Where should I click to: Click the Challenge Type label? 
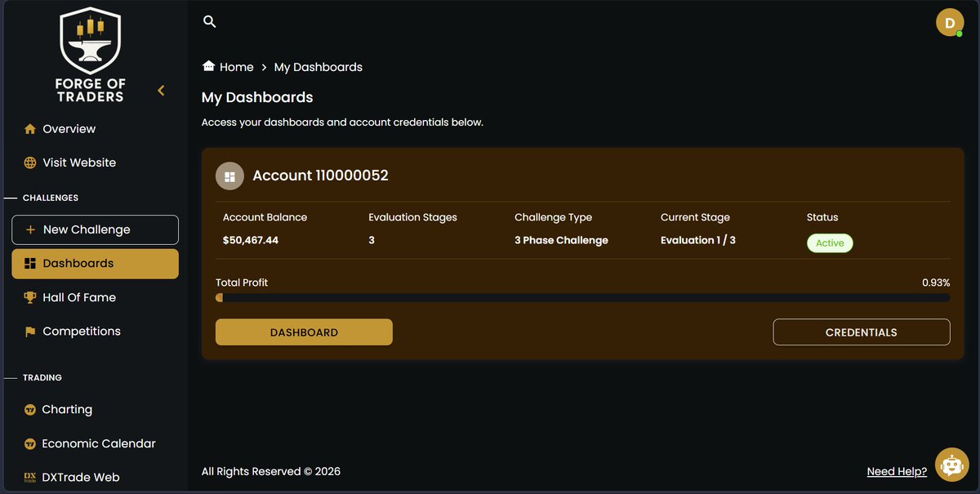(x=553, y=217)
